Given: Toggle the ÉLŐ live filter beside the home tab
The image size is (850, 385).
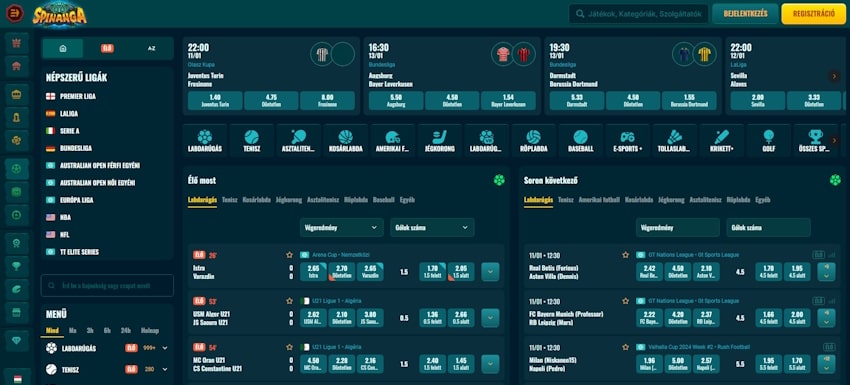Looking at the screenshot, I should pyautogui.click(x=107, y=48).
